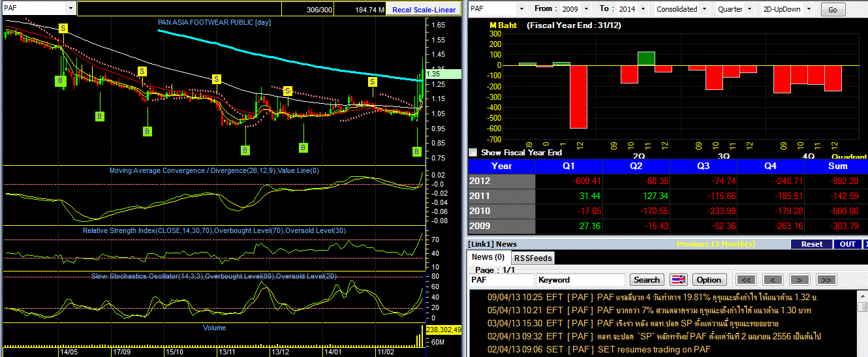The width and height of the screenshot is (868, 357).
Task: Click the news Search button
Action: [646, 279]
